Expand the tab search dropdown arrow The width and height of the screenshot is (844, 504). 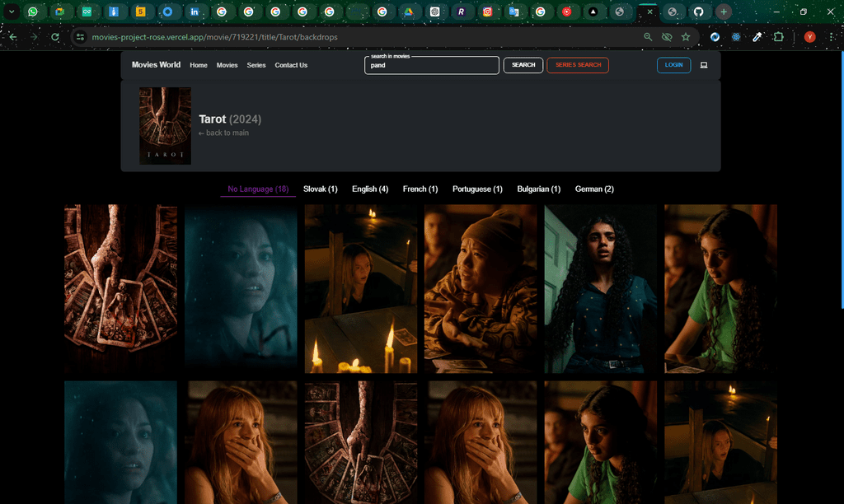tap(12, 12)
